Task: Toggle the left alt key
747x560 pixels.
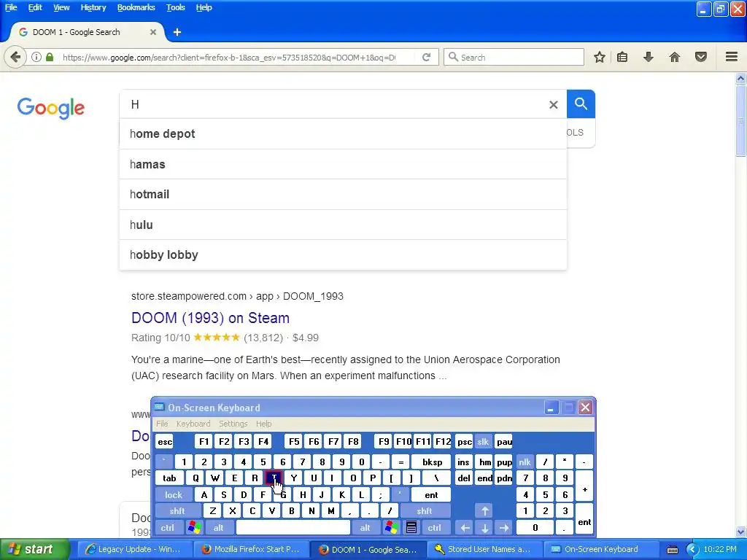Action: 218,527
